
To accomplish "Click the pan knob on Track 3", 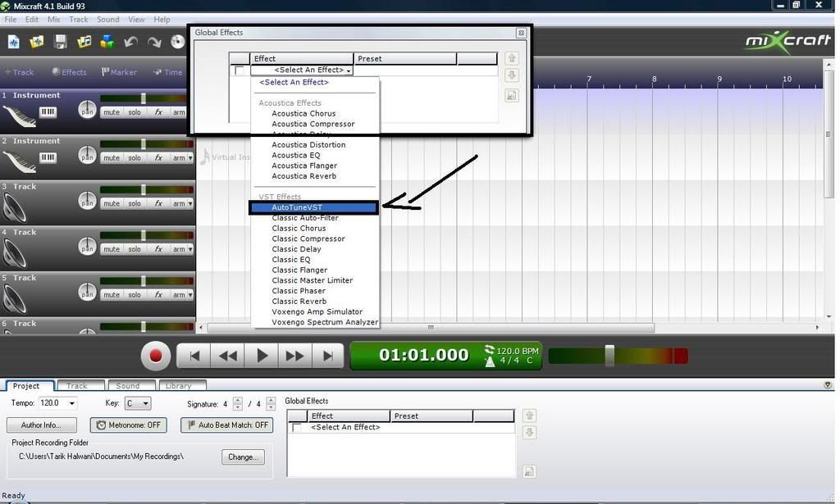I will tap(87, 201).
